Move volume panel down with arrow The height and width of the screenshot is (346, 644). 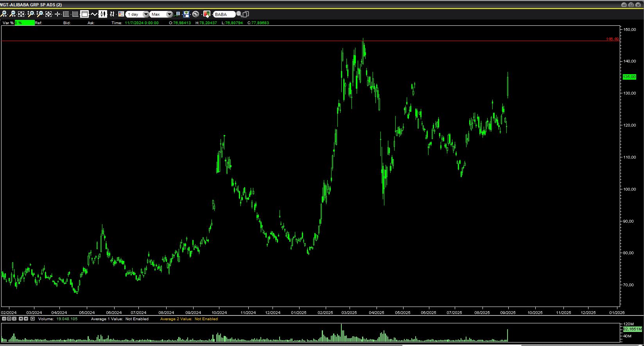point(26,319)
